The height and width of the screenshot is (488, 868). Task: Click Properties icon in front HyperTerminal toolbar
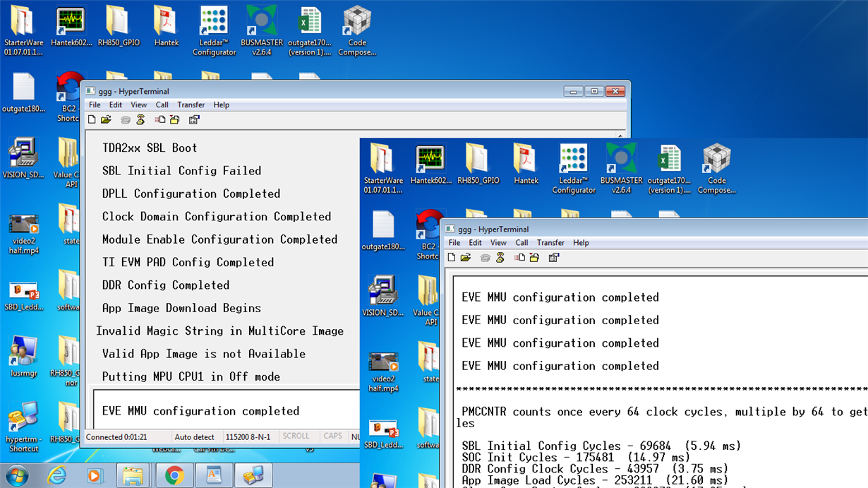(x=554, y=258)
